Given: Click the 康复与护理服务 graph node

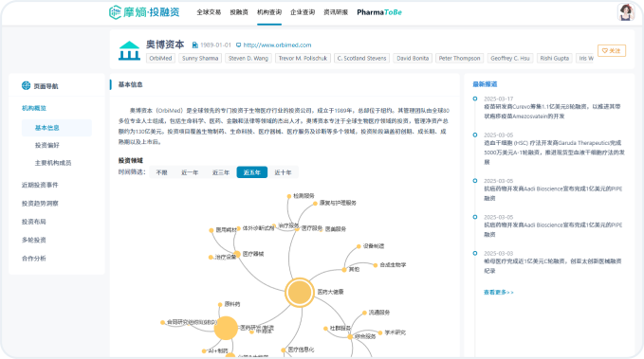Looking at the screenshot, I should click(x=315, y=203).
